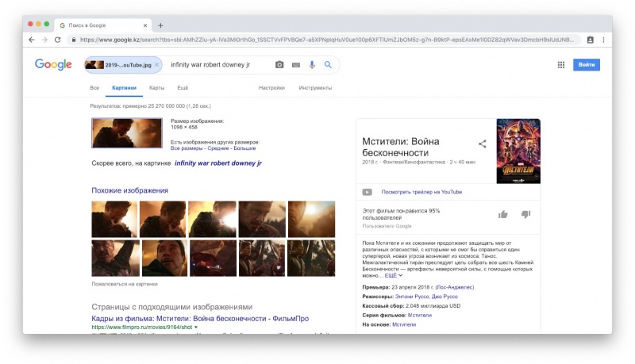
Task: Click the Все размеры link
Action: coord(187,148)
